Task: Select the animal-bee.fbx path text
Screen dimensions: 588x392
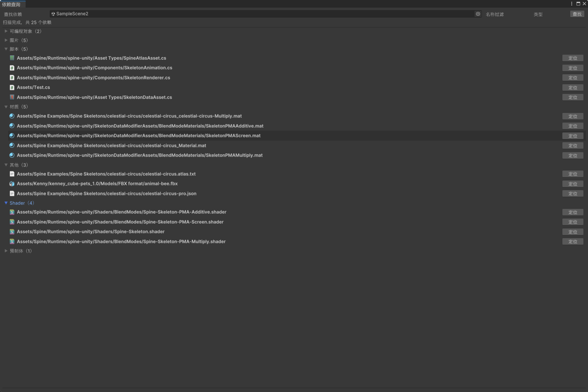Action: 97,184
